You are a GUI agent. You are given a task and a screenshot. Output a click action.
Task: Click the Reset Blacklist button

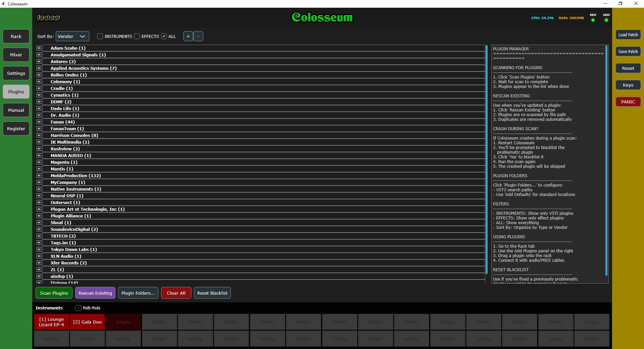[x=212, y=293]
